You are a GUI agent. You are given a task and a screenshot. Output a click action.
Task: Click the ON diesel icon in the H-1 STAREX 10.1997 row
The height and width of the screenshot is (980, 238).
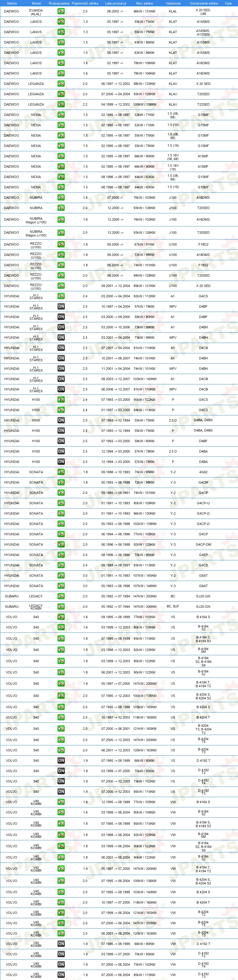pyautogui.click(x=61, y=306)
